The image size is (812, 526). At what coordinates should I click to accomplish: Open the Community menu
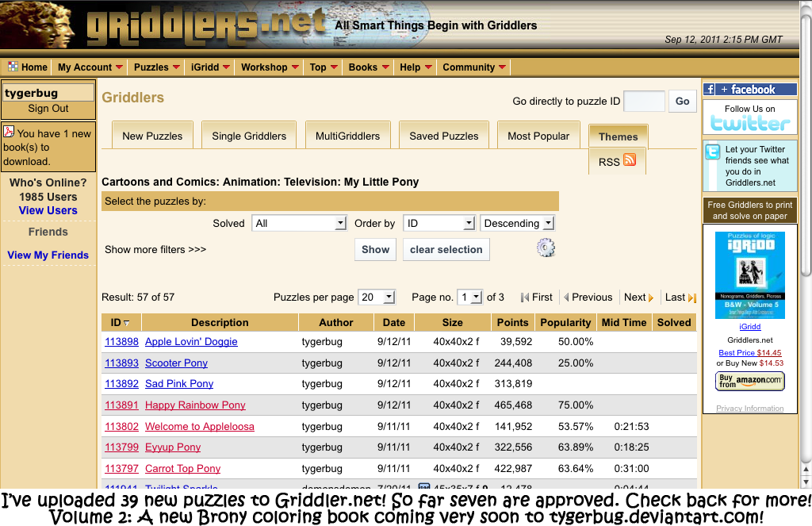point(474,67)
